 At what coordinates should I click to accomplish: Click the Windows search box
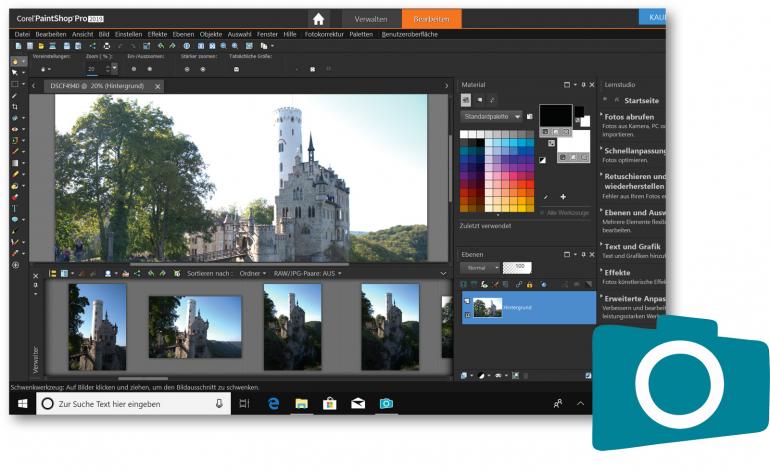[134, 404]
